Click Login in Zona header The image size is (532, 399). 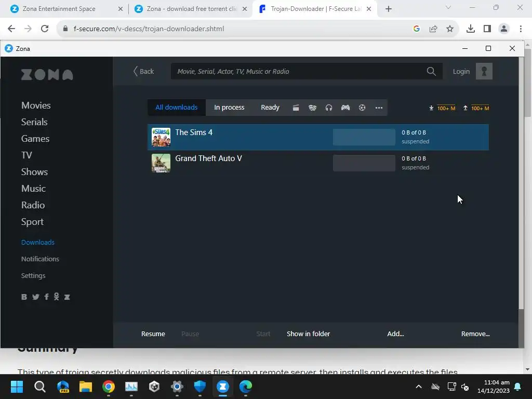(x=461, y=71)
